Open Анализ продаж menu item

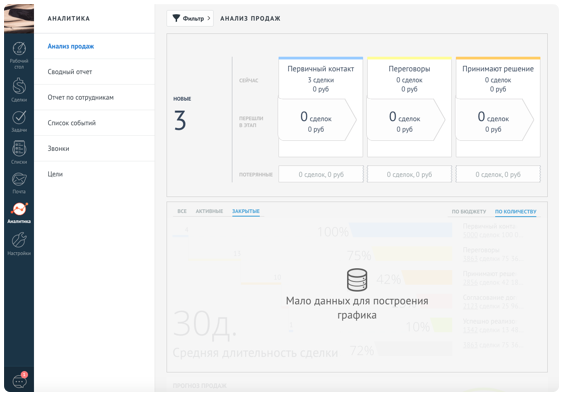point(71,46)
